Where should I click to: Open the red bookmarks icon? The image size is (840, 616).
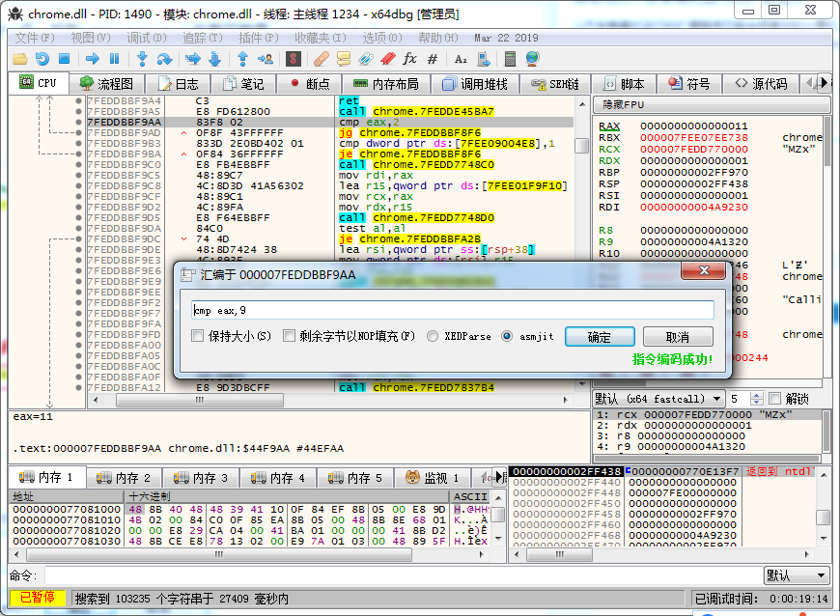click(x=388, y=59)
